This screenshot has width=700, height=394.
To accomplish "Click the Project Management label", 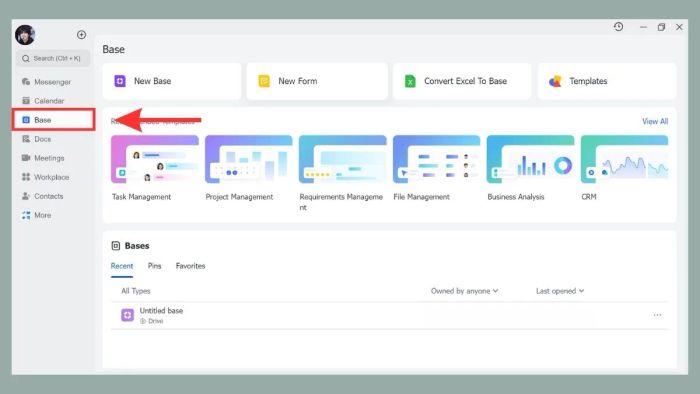I will pos(239,197).
